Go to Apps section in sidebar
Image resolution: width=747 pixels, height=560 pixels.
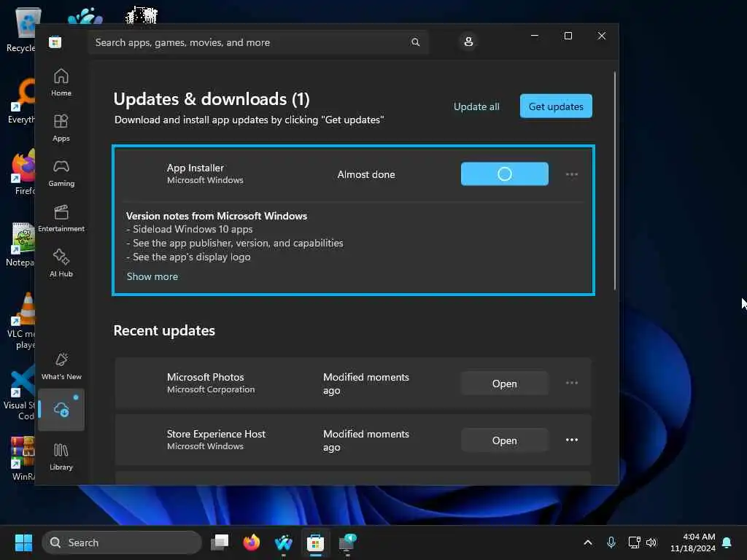coord(61,128)
